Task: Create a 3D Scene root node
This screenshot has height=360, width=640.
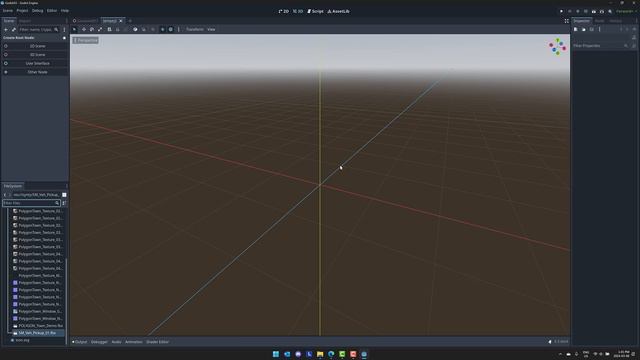Action: pos(35,55)
